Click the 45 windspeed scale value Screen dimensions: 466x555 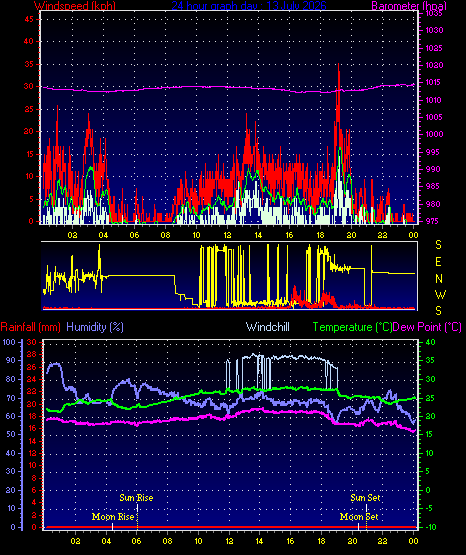tap(29, 19)
